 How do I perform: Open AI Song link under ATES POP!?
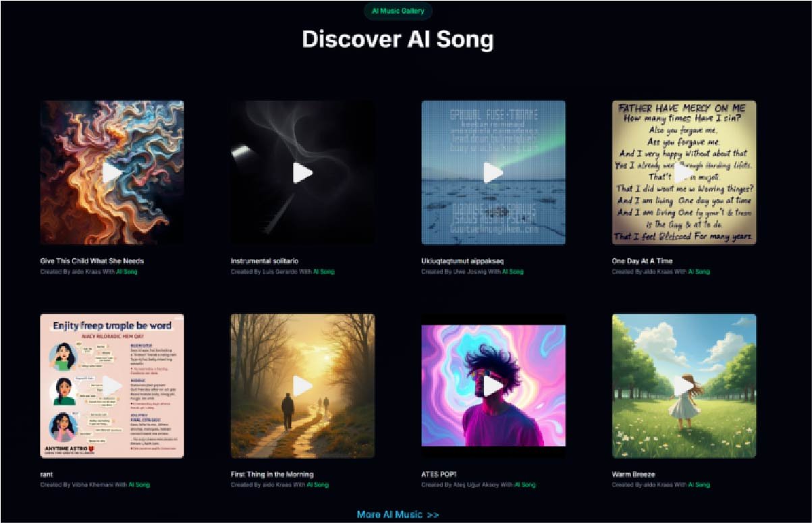[x=524, y=485]
